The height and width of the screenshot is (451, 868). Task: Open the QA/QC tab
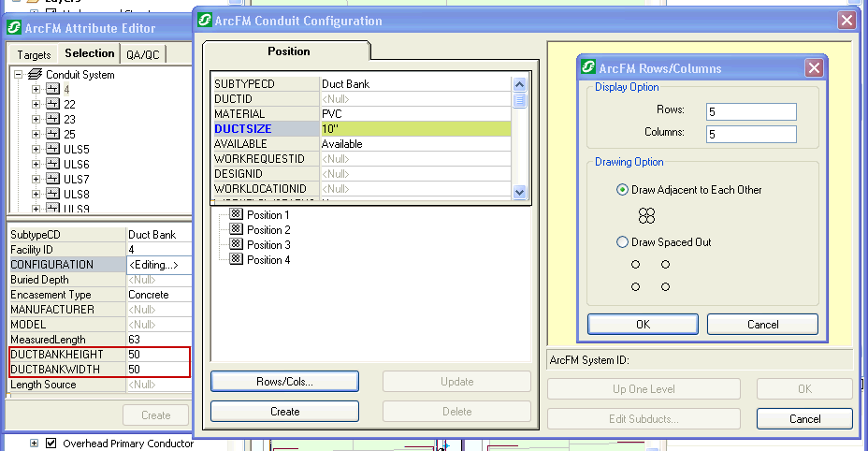[143, 55]
